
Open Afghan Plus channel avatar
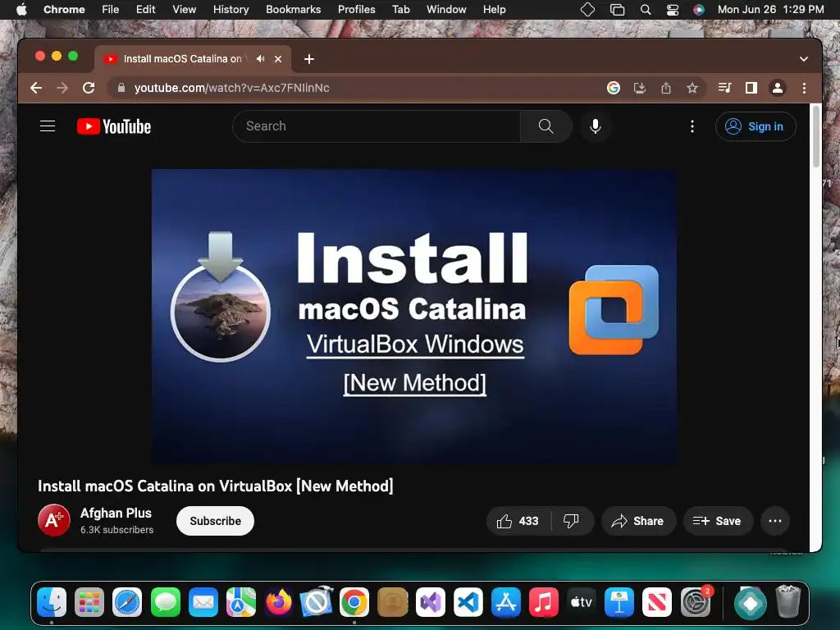(53, 520)
